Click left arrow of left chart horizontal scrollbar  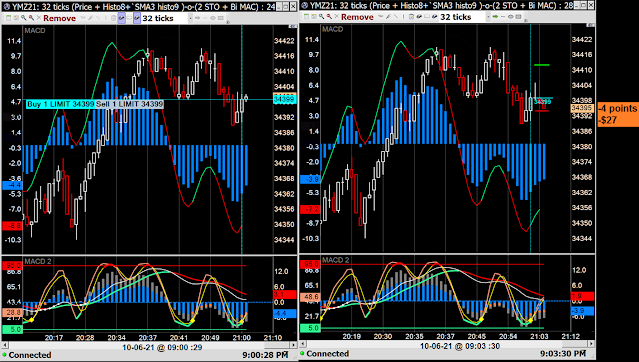[x=4, y=345]
